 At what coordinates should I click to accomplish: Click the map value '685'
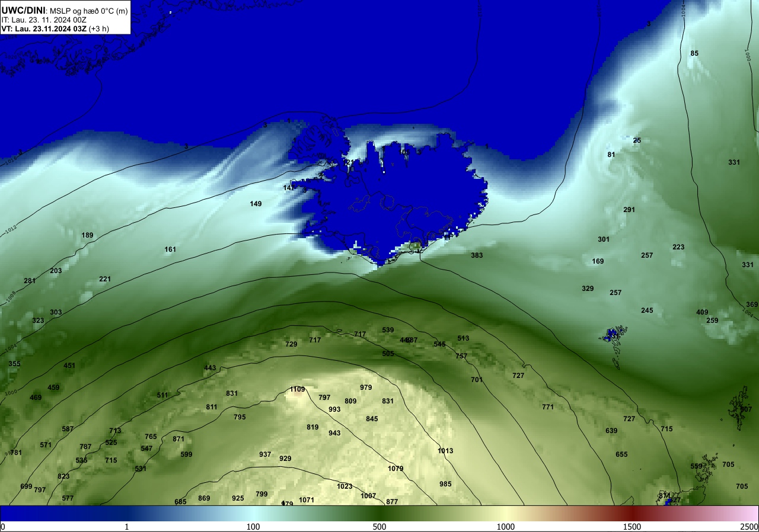coord(180,502)
